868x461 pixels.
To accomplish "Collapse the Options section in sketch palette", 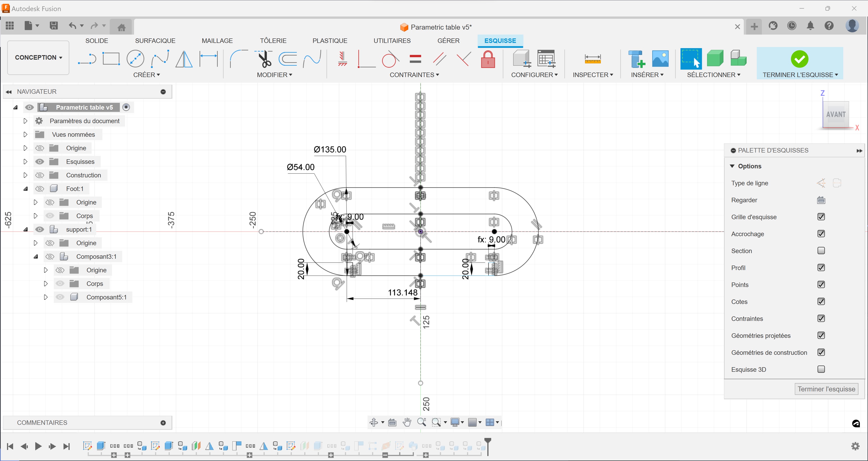I will pos(732,166).
